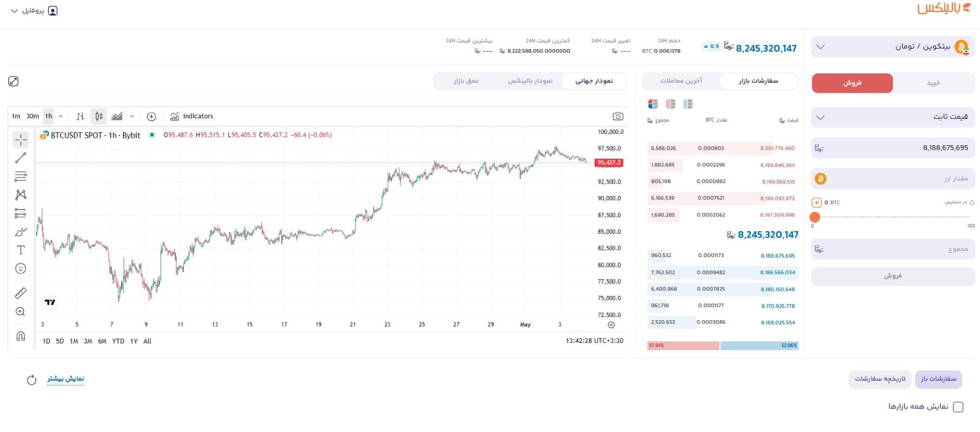This screenshot has height=432, width=980.
Task: Open the نمودار بالینکس chart tab
Action: (x=530, y=81)
